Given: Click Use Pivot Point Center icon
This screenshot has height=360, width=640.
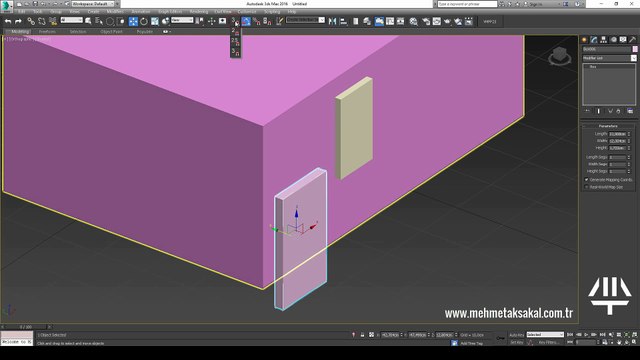Looking at the screenshot, I should 200,21.
